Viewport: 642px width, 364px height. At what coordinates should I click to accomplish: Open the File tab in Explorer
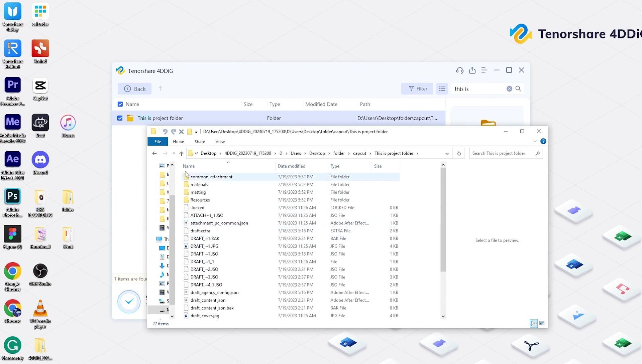(158, 142)
